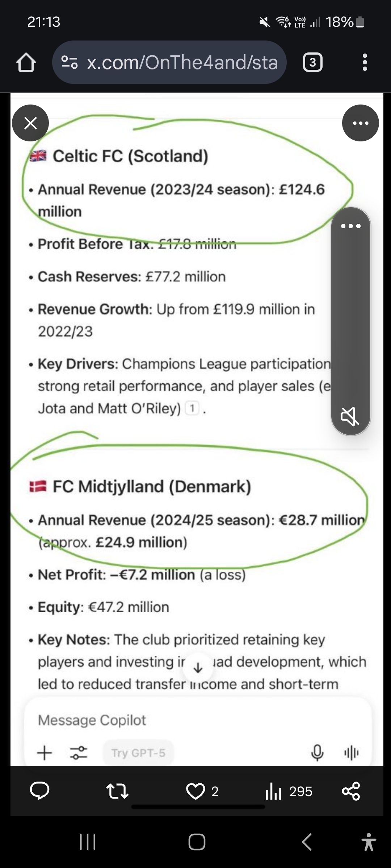The height and width of the screenshot is (868, 391).
Task: Open the tab switcher showing 3 tabs
Action: (312, 62)
